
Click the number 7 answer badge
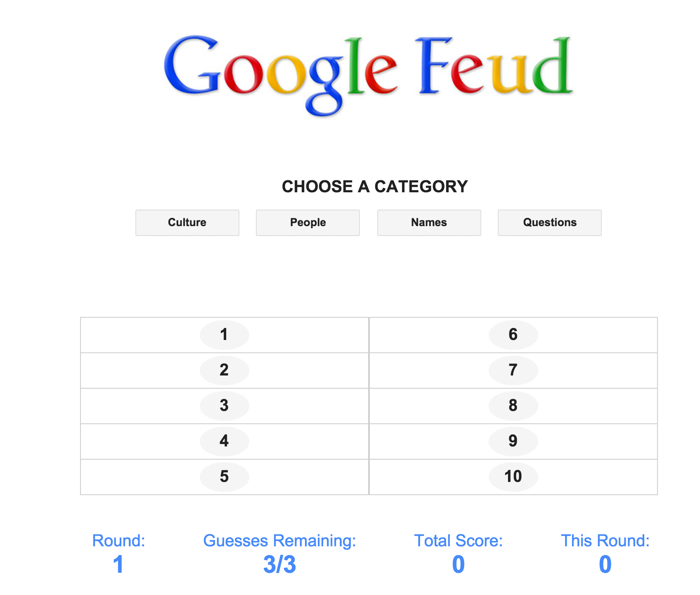513,370
